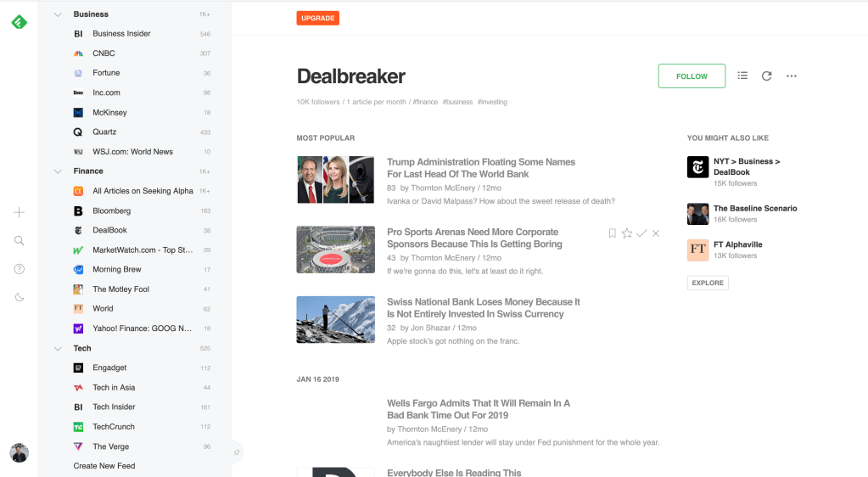Toggle night mode moon icon
The image size is (868, 477).
click(x=19, y=297)
